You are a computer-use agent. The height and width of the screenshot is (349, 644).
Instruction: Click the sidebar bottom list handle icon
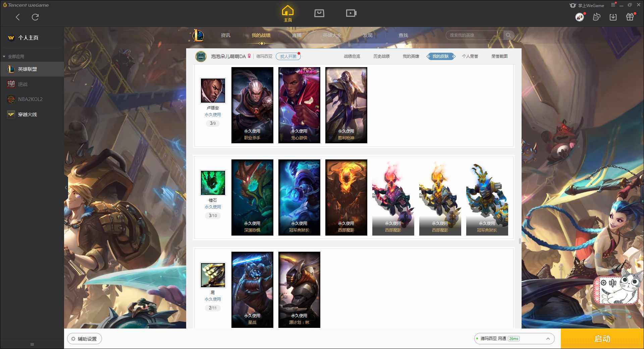(32, 344)
